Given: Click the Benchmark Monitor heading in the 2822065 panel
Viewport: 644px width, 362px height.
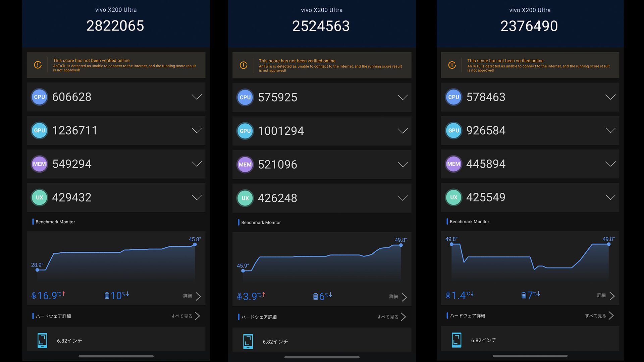Looking at the screenshot, I should point(55,222).
